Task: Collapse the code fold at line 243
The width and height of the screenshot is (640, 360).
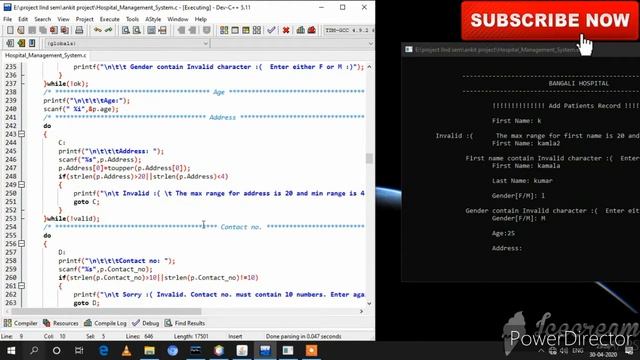Action: point(21,134)
